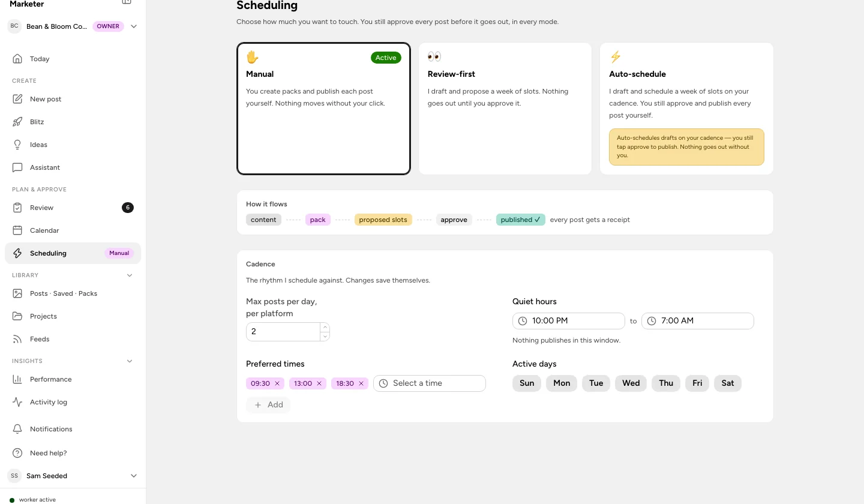Click the Ideas lightbulb icon
The height and width of the screenshot is (504, 864).
click(x=17, y=145)
